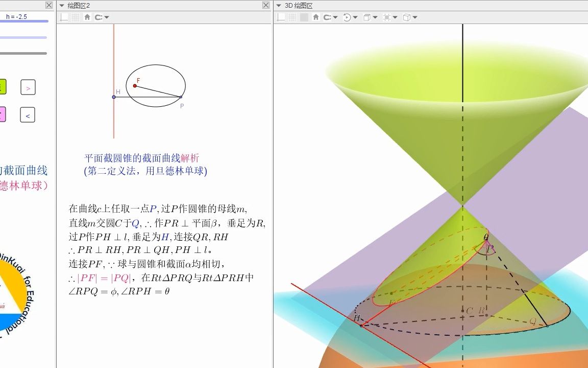Open the projection type dropdown arrow

(x=414, y=17)
